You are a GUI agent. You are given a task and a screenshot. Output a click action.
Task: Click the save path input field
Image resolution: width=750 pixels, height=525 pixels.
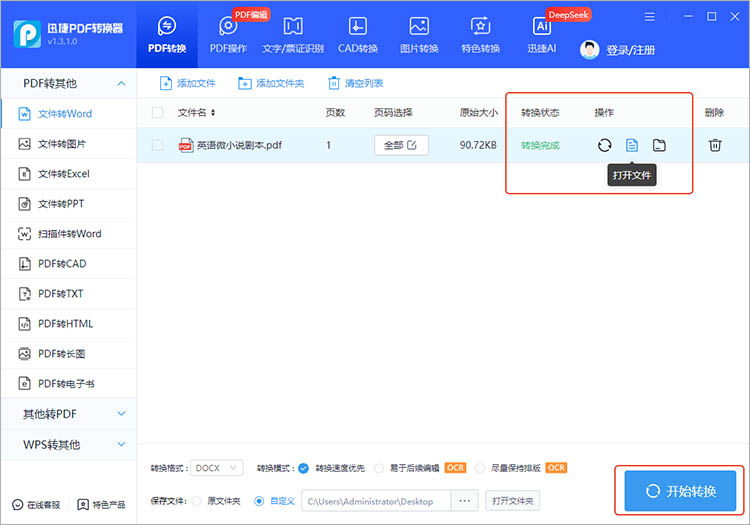376,501
